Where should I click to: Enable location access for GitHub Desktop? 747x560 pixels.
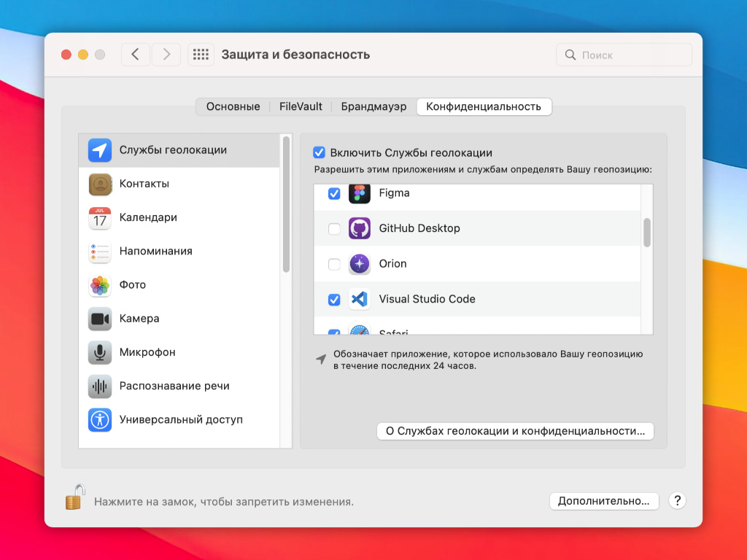334,229
